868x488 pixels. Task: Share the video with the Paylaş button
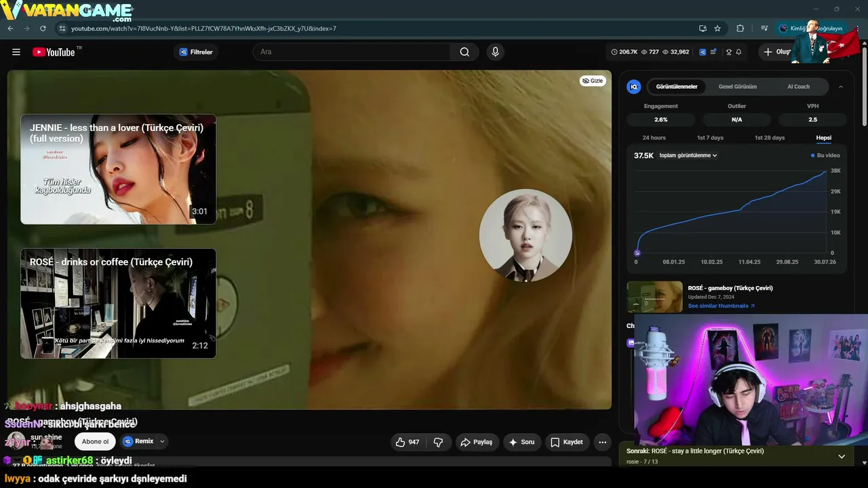pyautogui.click(x=477, y=442)
